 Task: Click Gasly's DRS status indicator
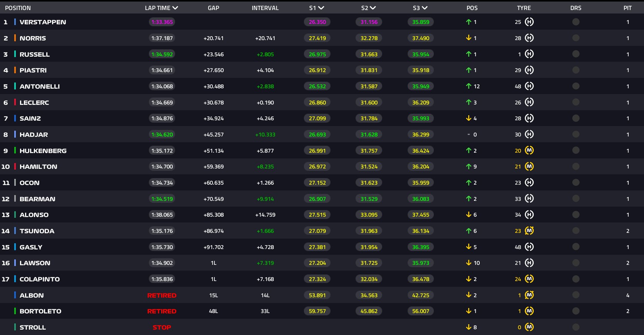575,247
